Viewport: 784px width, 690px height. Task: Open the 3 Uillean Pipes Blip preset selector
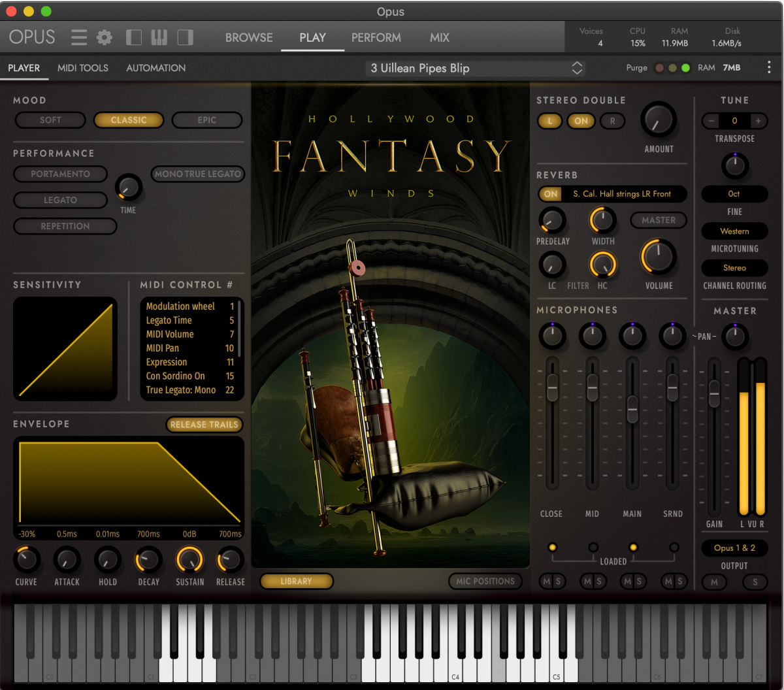click(475, 68)
